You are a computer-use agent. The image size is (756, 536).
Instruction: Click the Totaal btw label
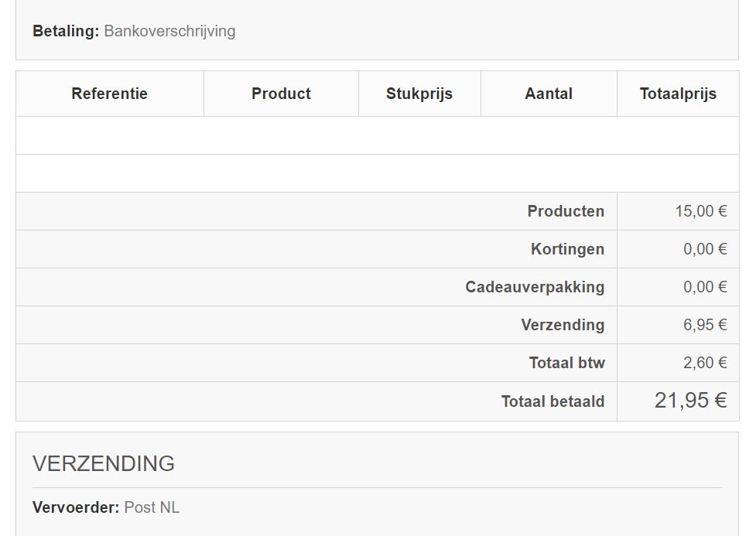pyautogui.click(x=566, y=363)
